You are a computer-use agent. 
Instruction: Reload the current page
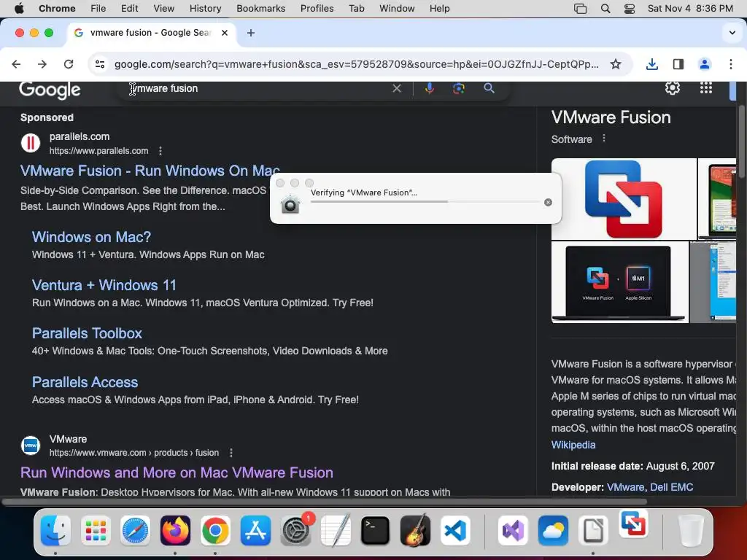69,64
